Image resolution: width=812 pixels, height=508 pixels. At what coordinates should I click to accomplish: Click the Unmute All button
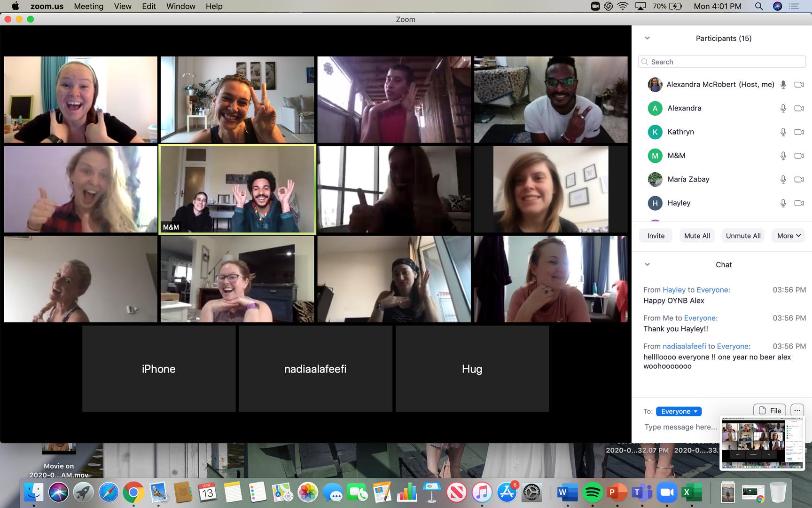[743, 236]
